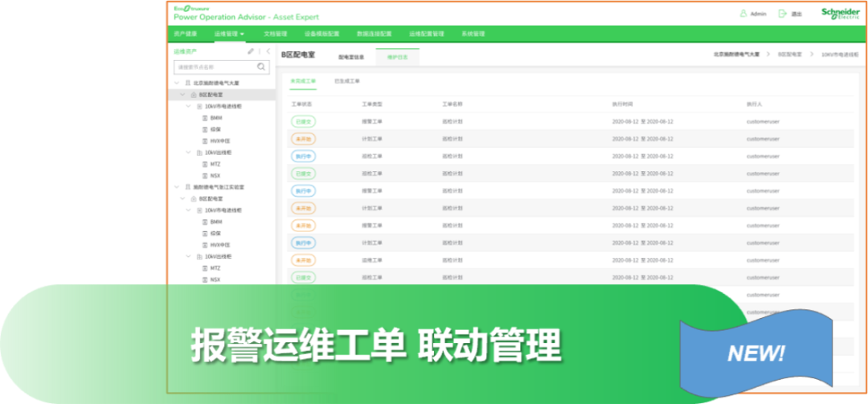Collapse 10kV出线柜 chevron under 北京施耐德电气大厦

[189, 152]
